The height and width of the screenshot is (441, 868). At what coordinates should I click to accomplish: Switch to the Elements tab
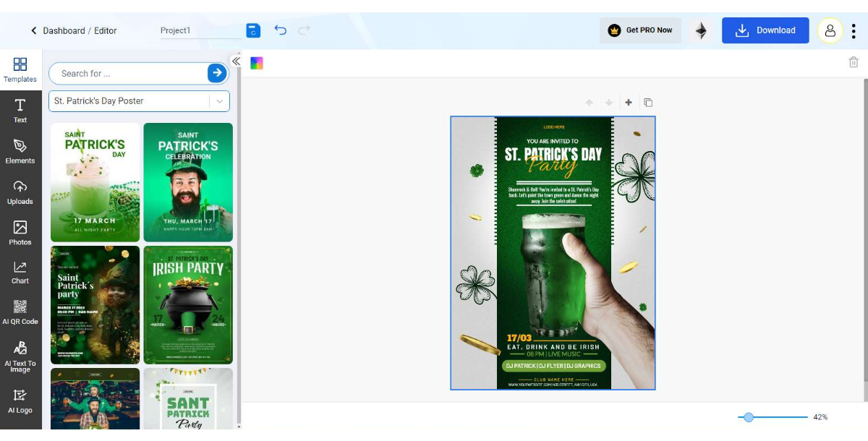20,151
